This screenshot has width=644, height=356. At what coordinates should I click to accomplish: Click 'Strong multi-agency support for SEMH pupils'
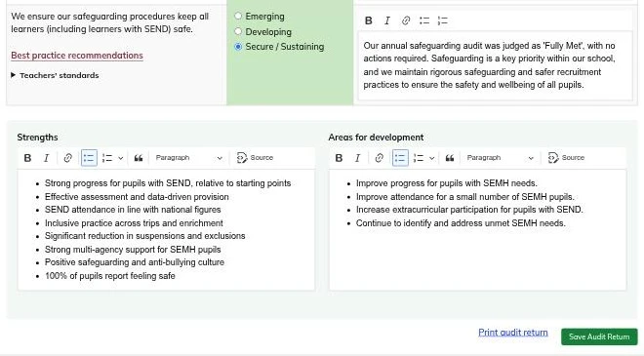133,250
